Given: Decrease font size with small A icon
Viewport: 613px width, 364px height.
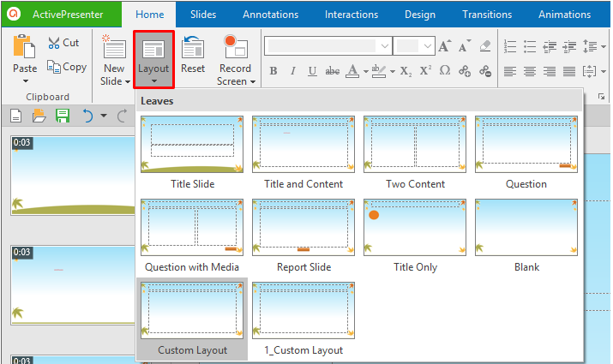Looking at the screenshot, I should [x=465, y=46].
